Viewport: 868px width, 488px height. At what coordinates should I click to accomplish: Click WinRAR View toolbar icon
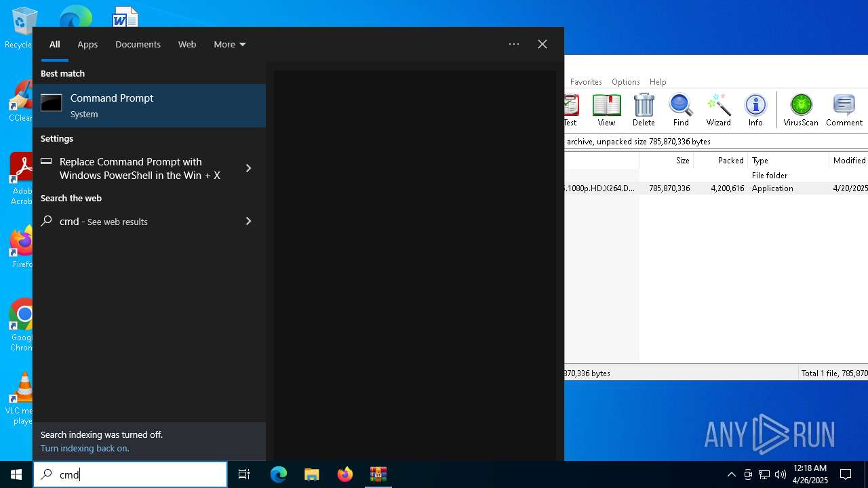pos(606,110)
